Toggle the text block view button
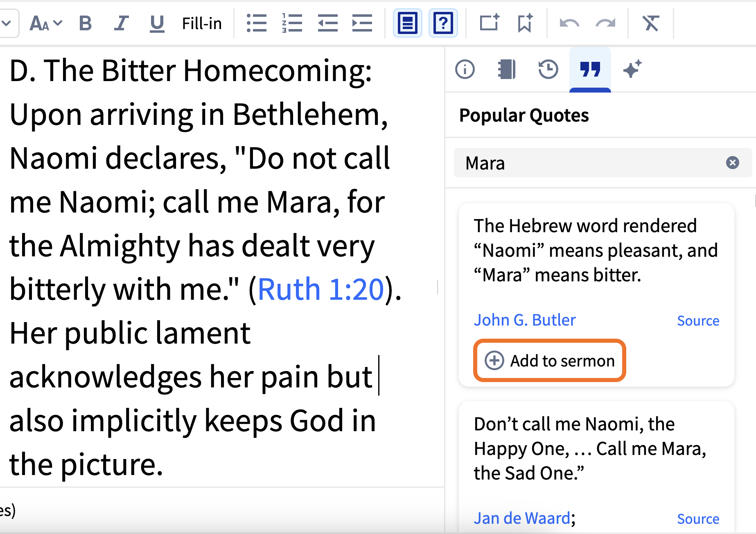This screenshot has height=534, width=756. (x=407, y=23)
